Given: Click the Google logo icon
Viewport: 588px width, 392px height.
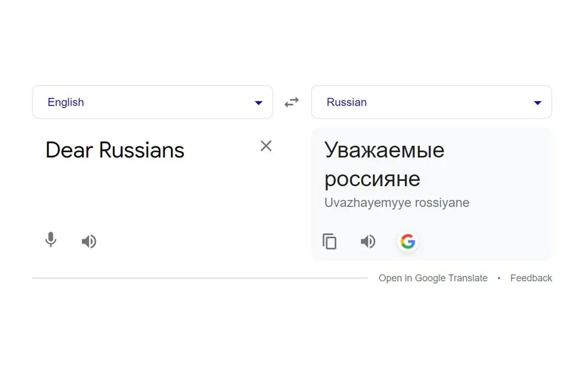Looking at the screenshot, I should tap(407, 242).
